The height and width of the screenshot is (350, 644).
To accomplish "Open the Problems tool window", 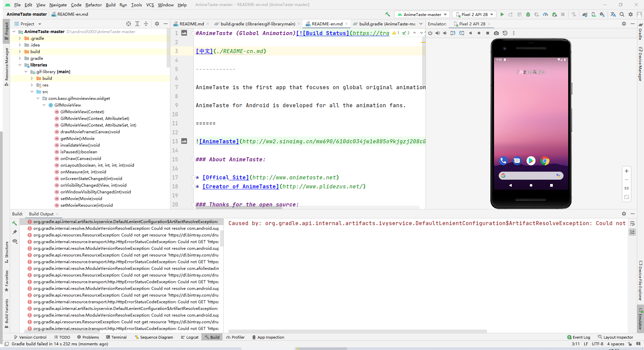I will point(88,337).
